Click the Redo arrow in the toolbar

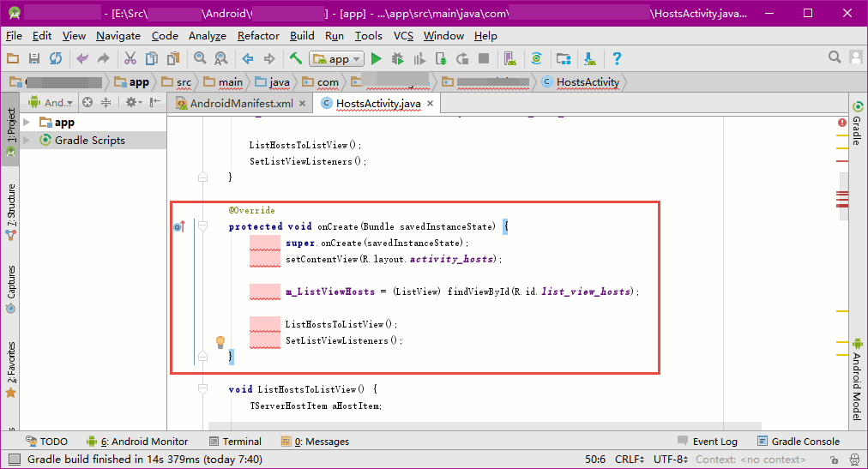103,58
